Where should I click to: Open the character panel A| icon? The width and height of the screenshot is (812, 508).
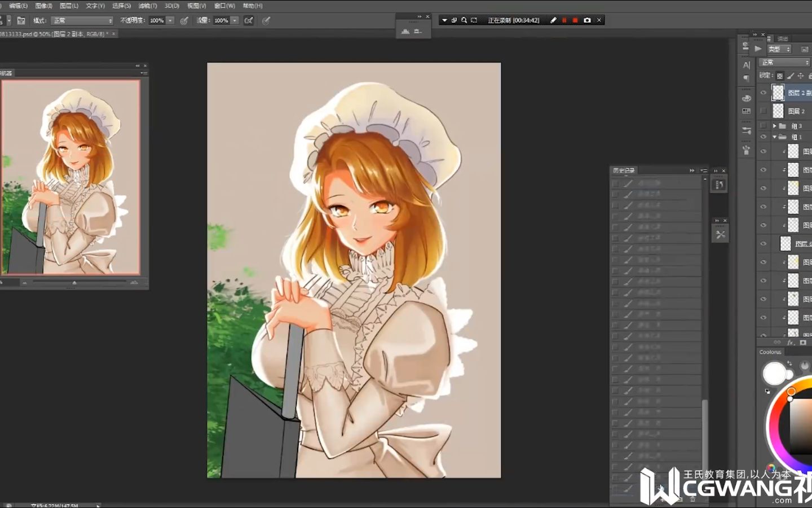(747, 65)
